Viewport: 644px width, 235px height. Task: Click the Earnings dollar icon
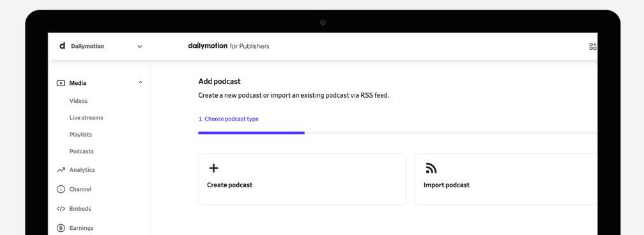[x=61, y=227]
